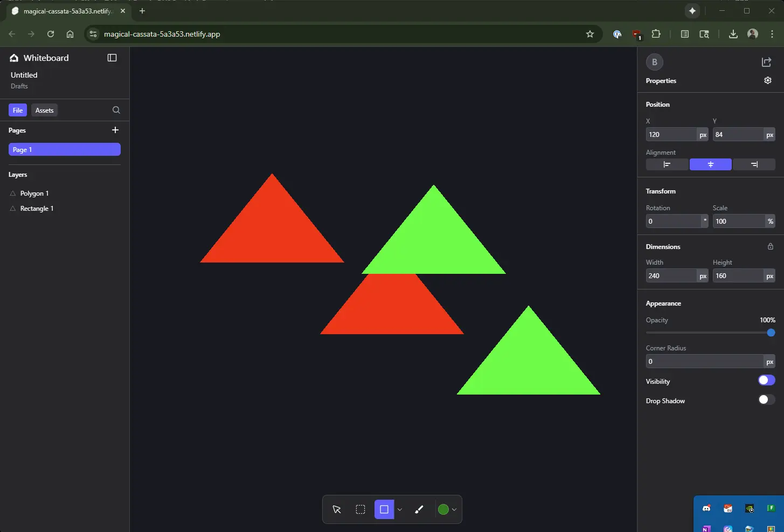Open the share/export icon
The width and height of the screenshot is (784, 532).
(x=766, y=63)
